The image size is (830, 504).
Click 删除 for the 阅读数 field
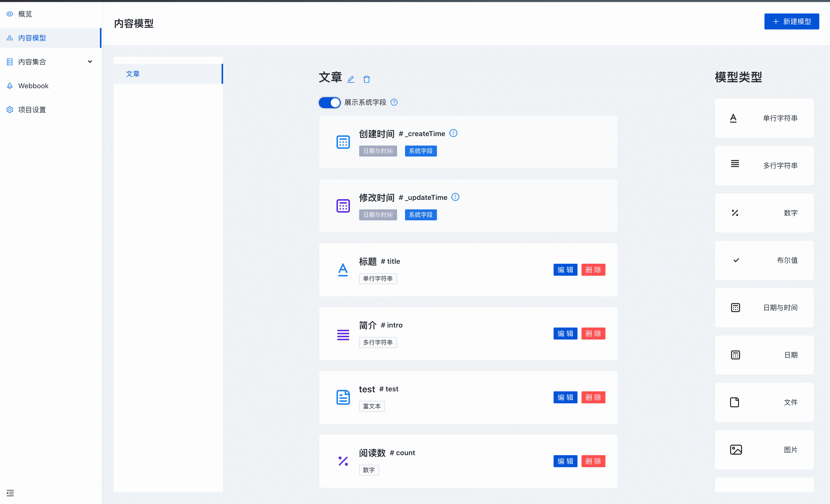593,461
